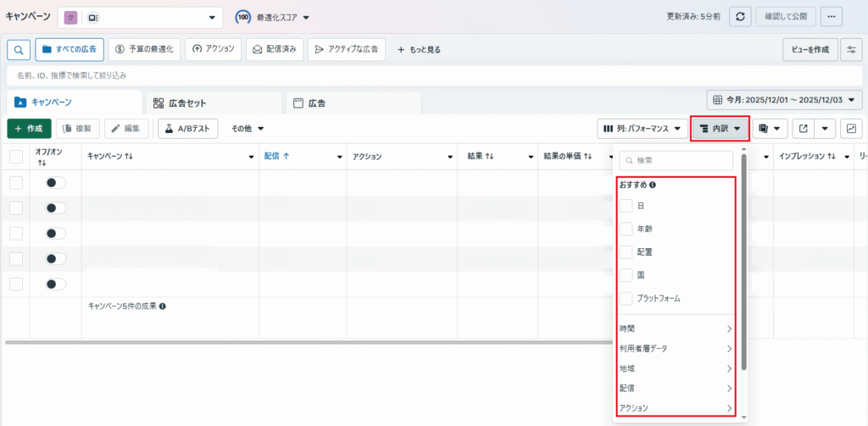
Task: Open the reports icon dropdown
Action: point(770,129)
